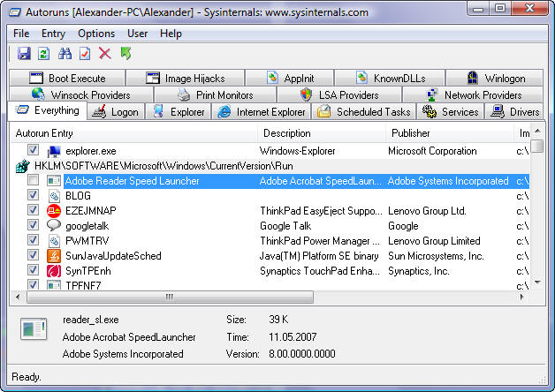This screenshot has height=392, width=555.
Task: Click the Autorun Entry column header
Action: click(x=134, y=133)
